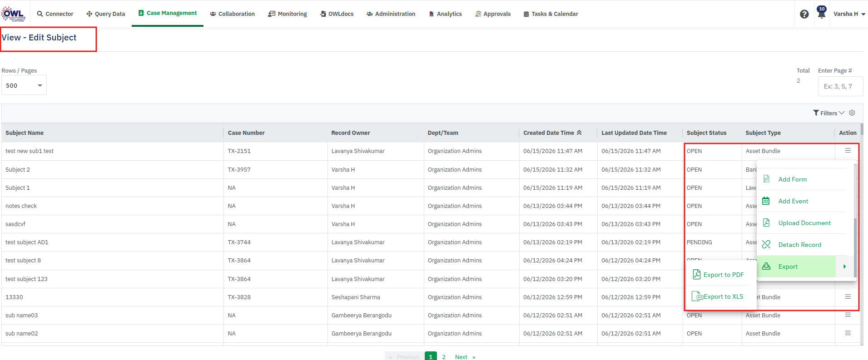The image size is (868, 360).
Task: Open the Administration menu
Action: 391,14
